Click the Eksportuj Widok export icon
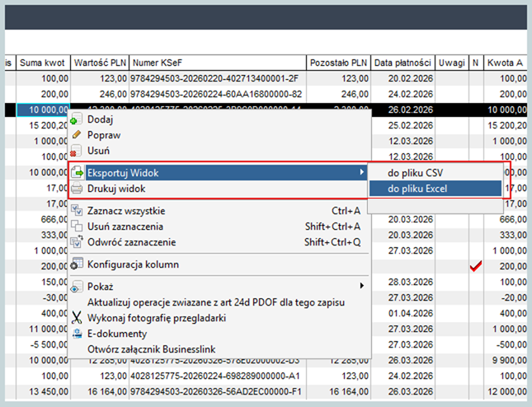 (x=77, y=173)
